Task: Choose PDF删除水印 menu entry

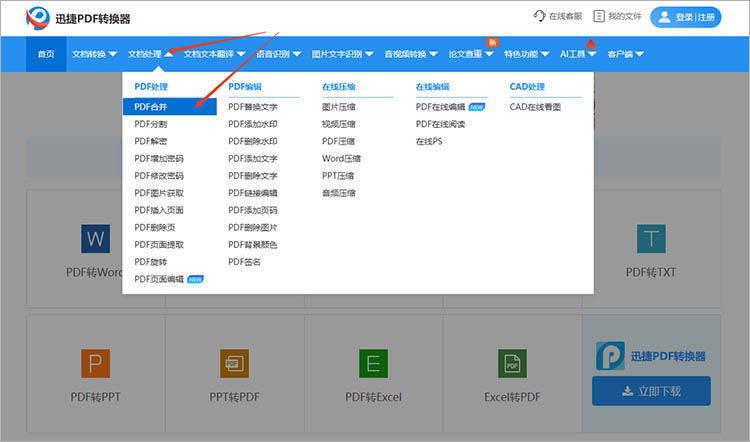Action: [253, 142]
